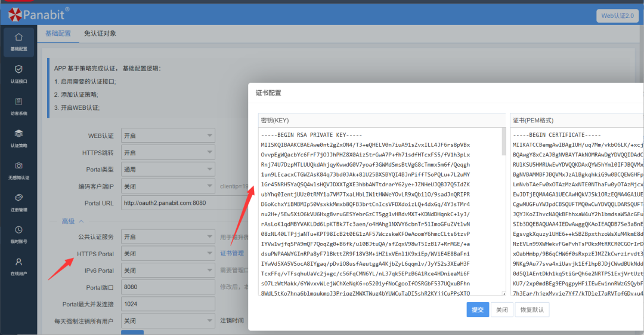Image resolution: width=644 pixels, height=335 pixels.
Task: Open the 无感知认证 sidebar section
Action: [x=18, y=170]
